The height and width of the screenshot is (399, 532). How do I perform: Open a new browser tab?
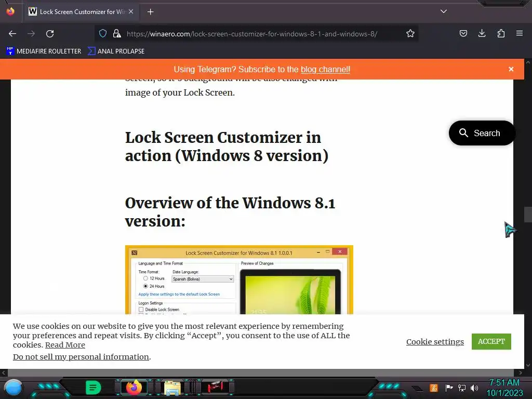150,12
